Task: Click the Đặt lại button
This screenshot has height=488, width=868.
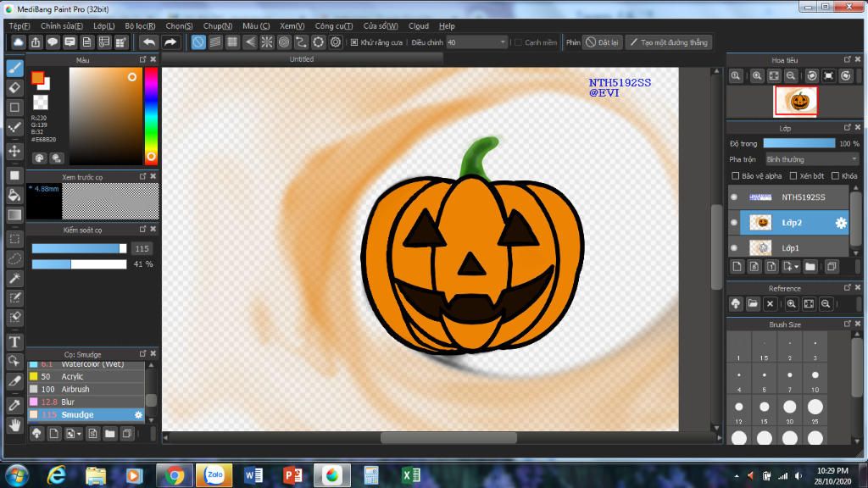Action: pyautogui.click(x=603, y=42)
